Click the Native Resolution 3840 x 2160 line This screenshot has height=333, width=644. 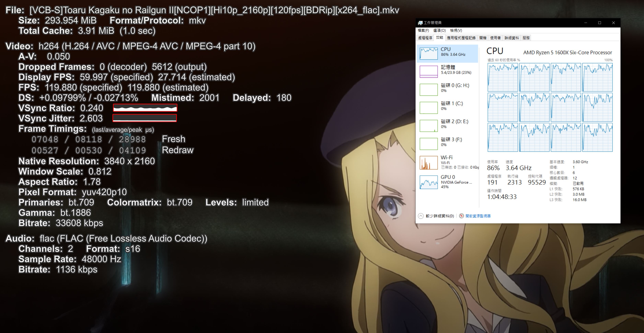pyautogui.click(x=87, y=161)
